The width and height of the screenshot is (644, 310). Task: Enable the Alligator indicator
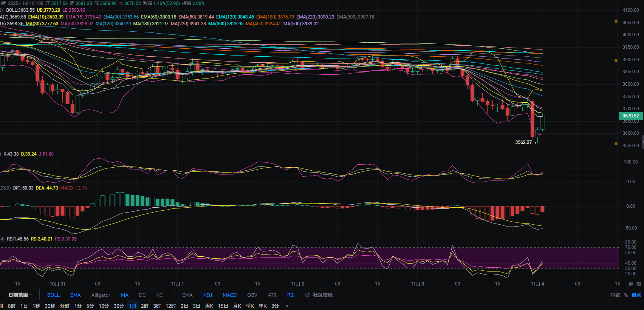coord(101,295)
